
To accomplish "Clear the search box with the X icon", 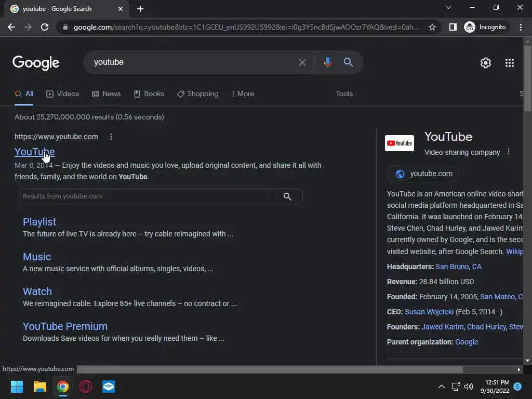I will pyautogui.click(x=302, y=62).
